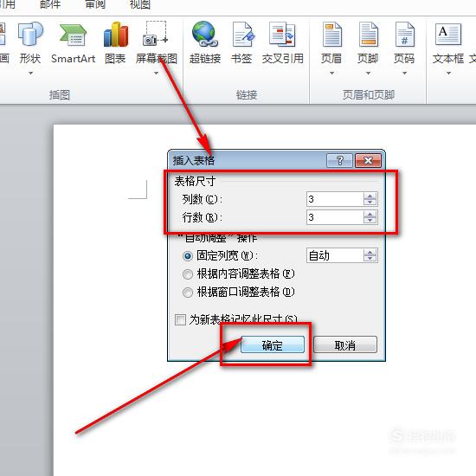476x476 pixels.
Task: Insert a Hyperlink (超链接)
Action: point(205,43)
